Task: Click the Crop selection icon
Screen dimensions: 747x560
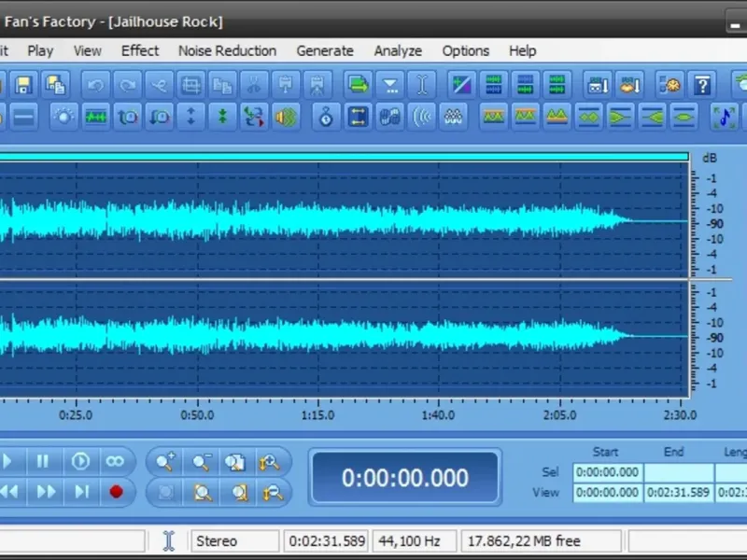Action: (190, 85)
